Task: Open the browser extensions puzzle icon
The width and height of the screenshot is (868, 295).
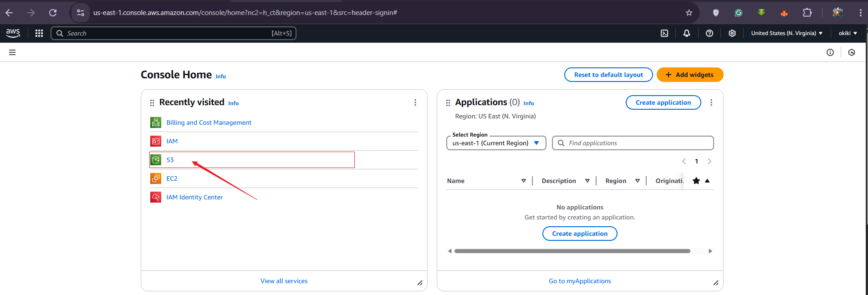Action: pyautogui.click(x=807, y=13)
